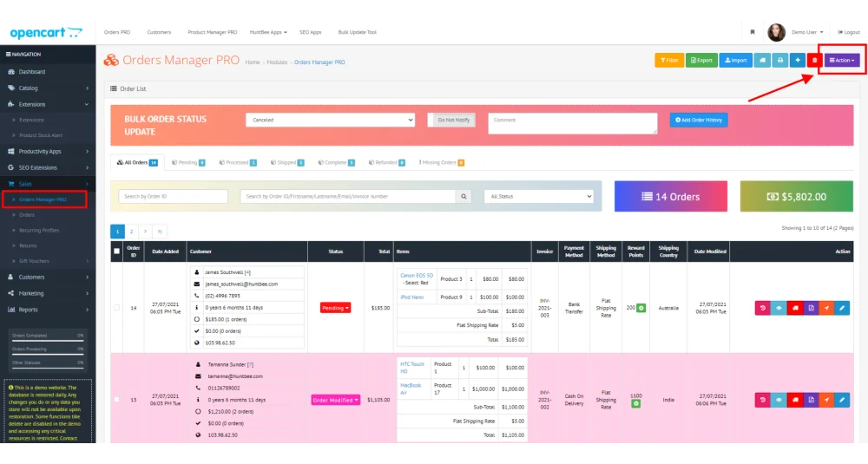Viewport: 868px width, 464px height.
Task: Click the search magnifier icon button
Action: click(464, 196)
